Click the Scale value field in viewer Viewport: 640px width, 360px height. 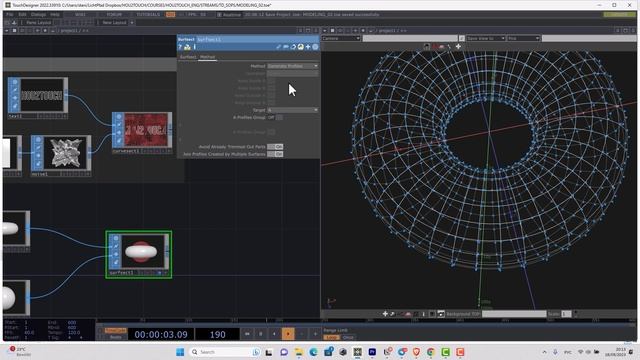[566, 314]
